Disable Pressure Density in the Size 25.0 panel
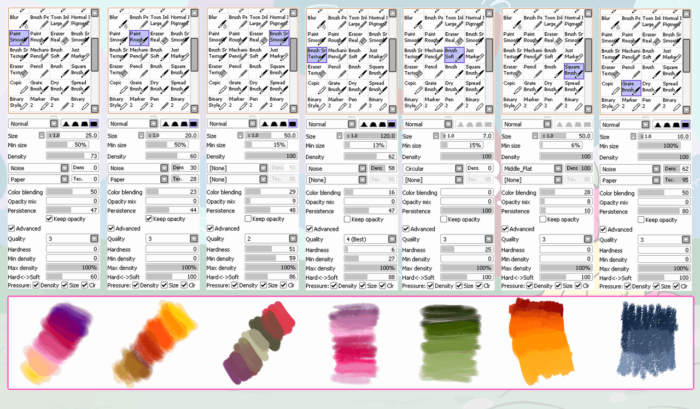The height and width of the screenshot is (409, 700). click(x=36, y=285)
